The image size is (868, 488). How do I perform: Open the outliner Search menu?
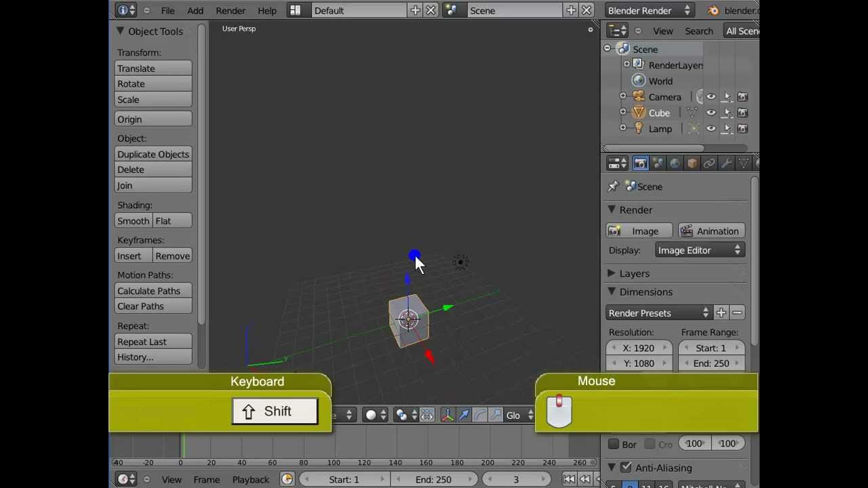pyautogui.click(x=698, y=30)
